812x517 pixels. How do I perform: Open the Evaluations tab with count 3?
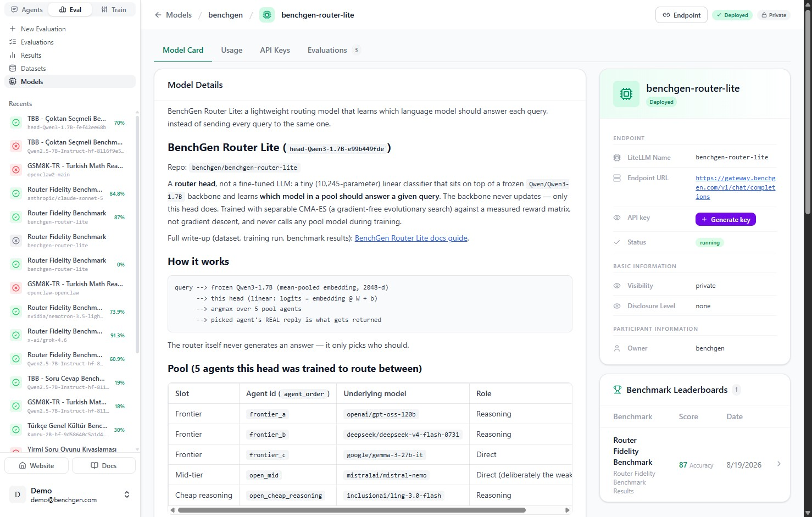[x=333, y=50]
